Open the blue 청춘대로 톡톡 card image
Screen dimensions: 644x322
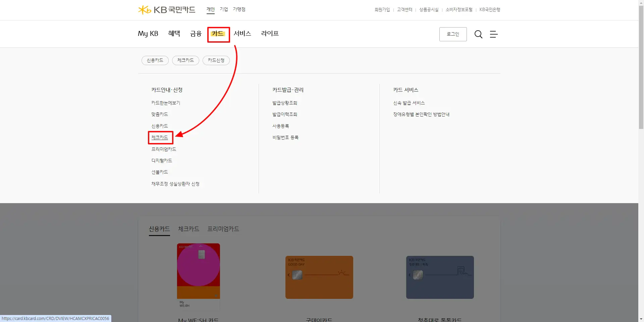point(440,277)
